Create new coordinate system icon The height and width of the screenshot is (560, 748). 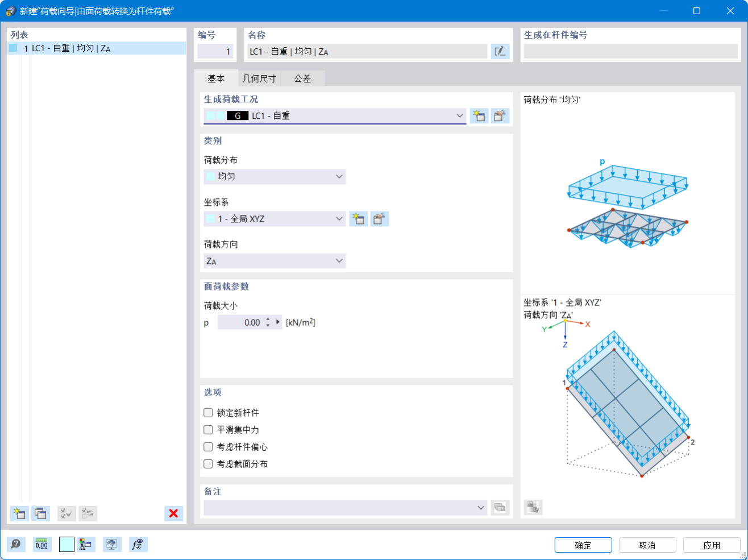click(x=359, y=219)
